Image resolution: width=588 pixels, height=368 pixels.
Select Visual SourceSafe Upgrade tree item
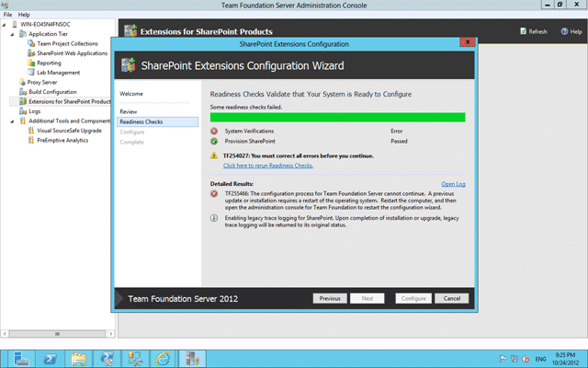[x=69, y=131]
